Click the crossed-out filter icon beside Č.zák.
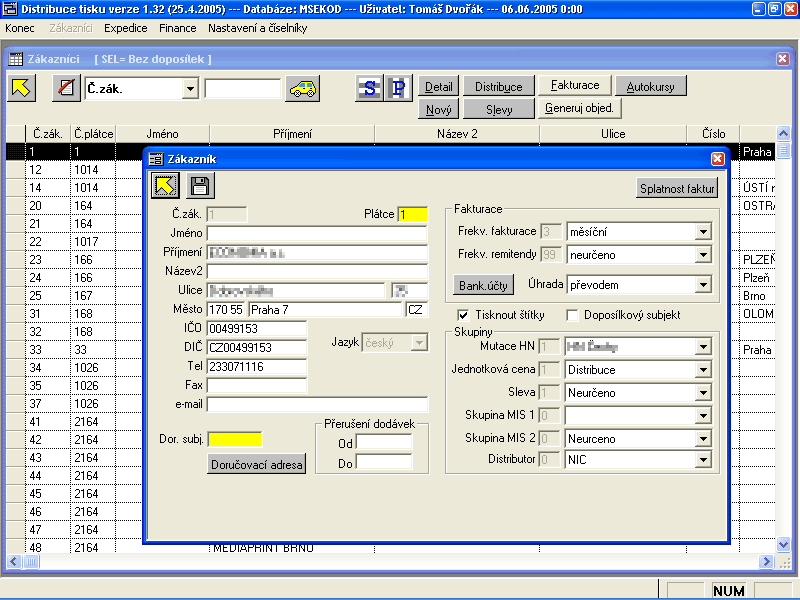 (66, 88)
